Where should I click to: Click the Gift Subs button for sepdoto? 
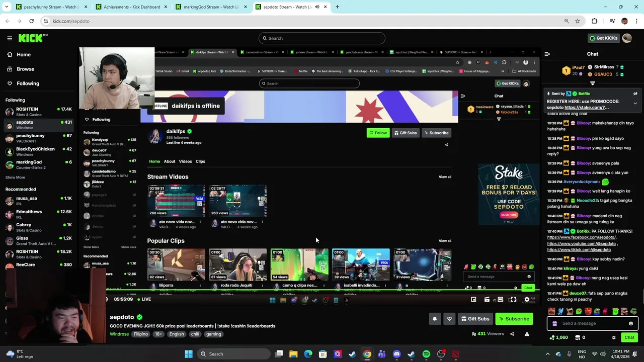point(474,319)
